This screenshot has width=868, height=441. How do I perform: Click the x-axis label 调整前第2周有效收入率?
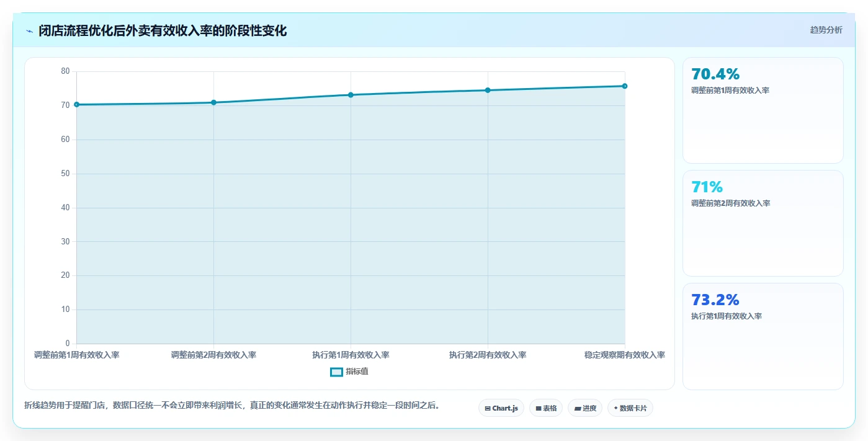213,355
